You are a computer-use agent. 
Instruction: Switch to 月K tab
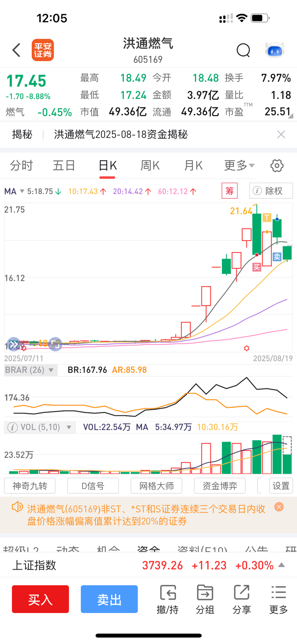click(193, 166)
